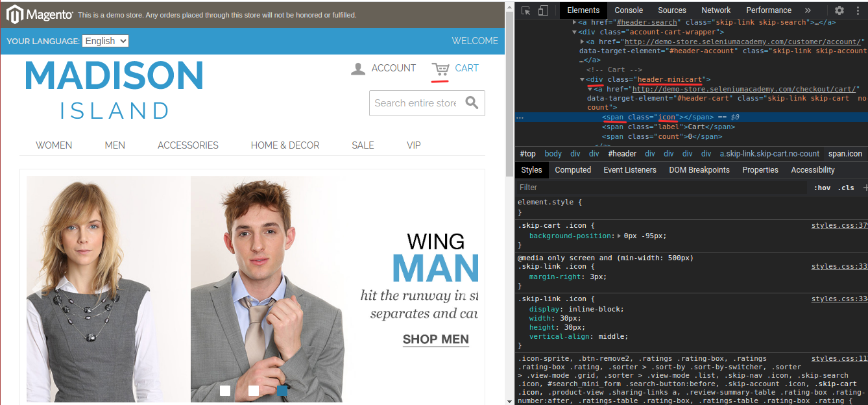Screen dimensions: 868x405
Task: Click the ACCOUNT link text
Action: click(394, 68)
